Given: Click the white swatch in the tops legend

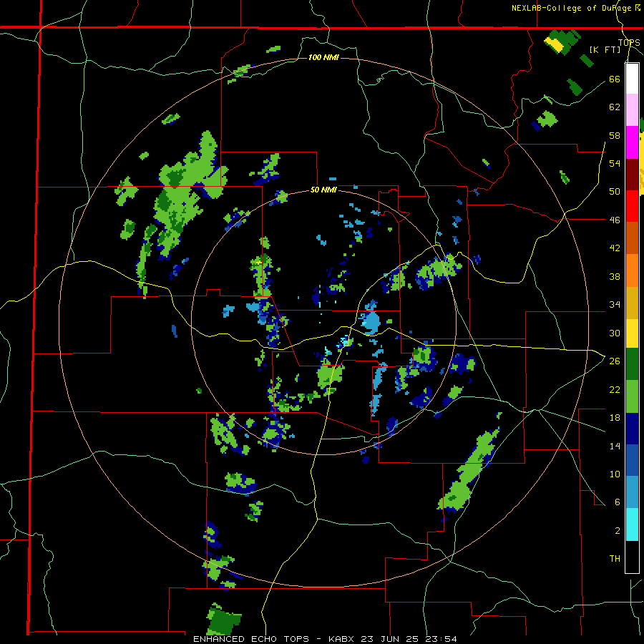Looking at the screenshot, I should (632, 79).
